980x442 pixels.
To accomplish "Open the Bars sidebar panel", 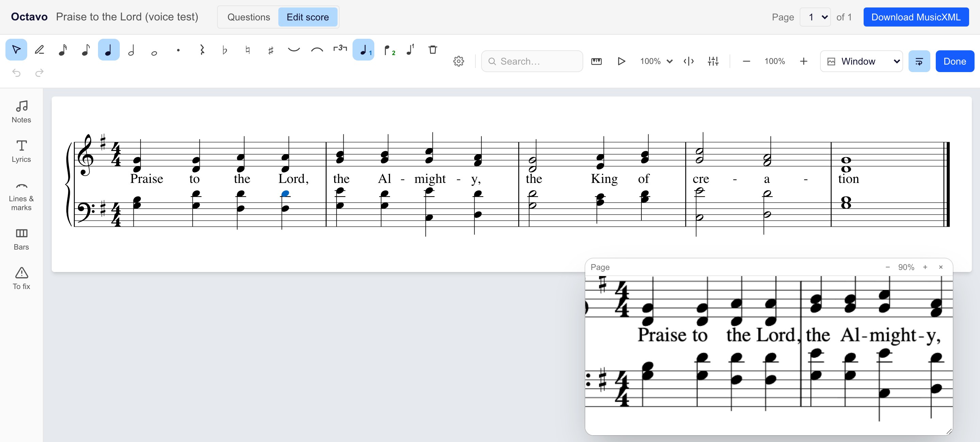I will point(21,239).
